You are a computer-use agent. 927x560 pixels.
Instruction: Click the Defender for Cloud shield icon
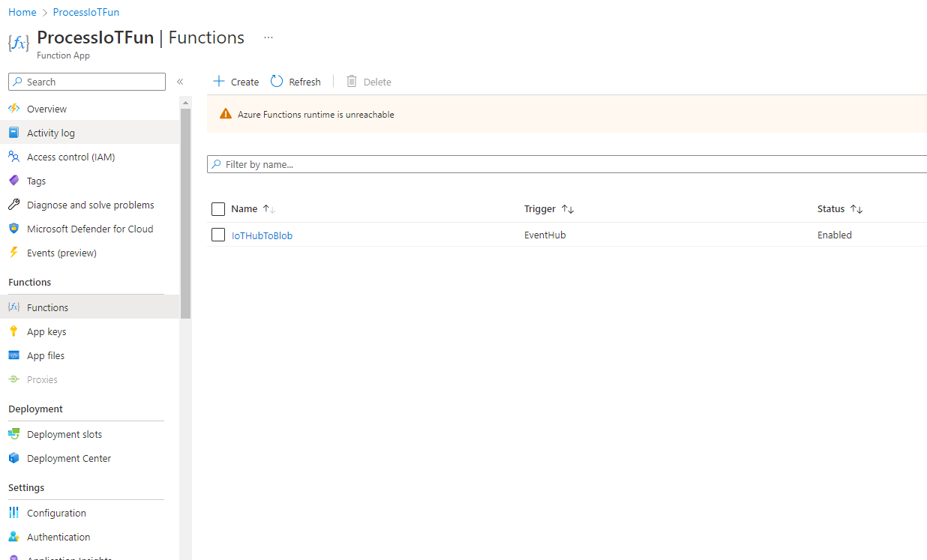(13, 229)
